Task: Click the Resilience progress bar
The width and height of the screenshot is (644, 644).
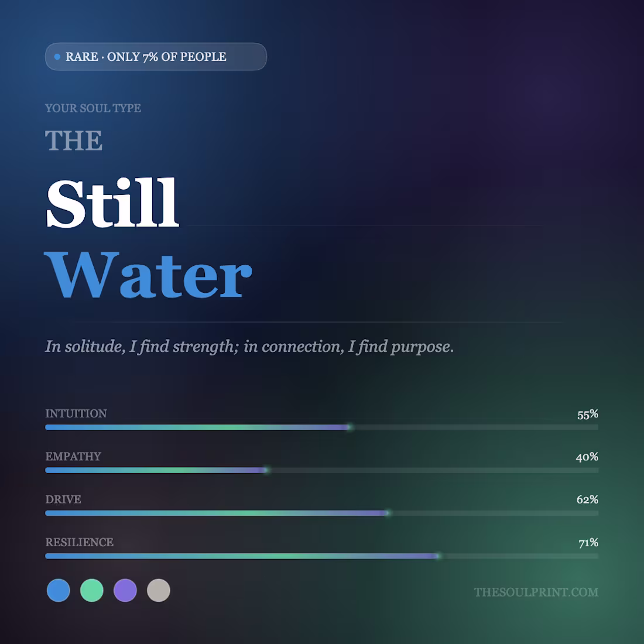Action: (x=321, y=556)
